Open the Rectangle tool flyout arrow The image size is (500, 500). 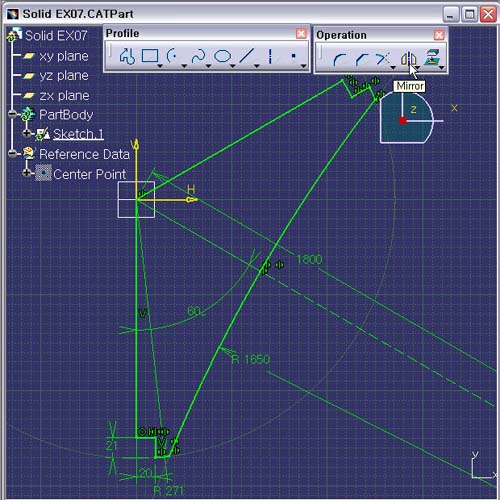pyautogui.click(x=160, y=66)
